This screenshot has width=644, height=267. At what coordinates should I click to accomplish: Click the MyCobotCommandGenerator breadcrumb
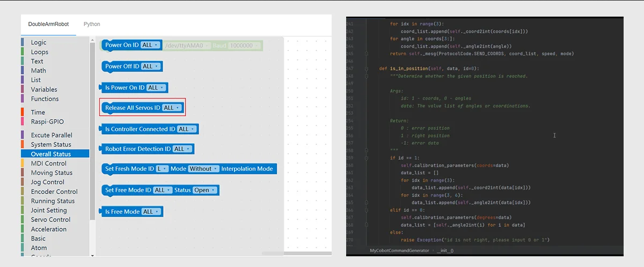[x=399, y=250]
